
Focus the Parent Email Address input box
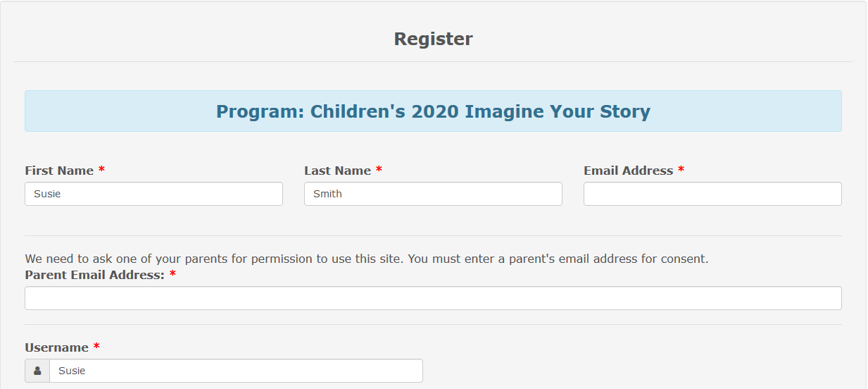pos(433,298)
